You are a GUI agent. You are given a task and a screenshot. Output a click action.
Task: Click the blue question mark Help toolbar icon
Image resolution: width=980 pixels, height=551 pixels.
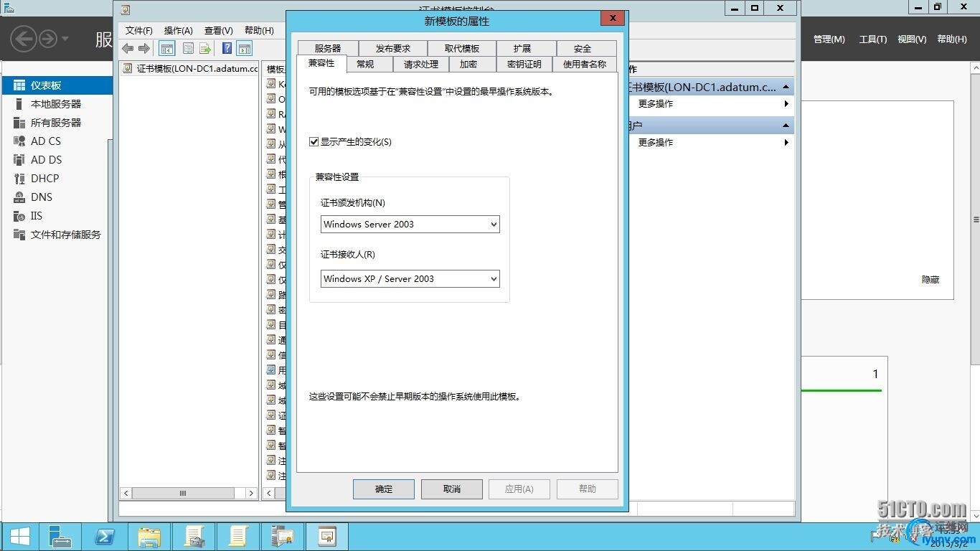click(x=227, y=49)
